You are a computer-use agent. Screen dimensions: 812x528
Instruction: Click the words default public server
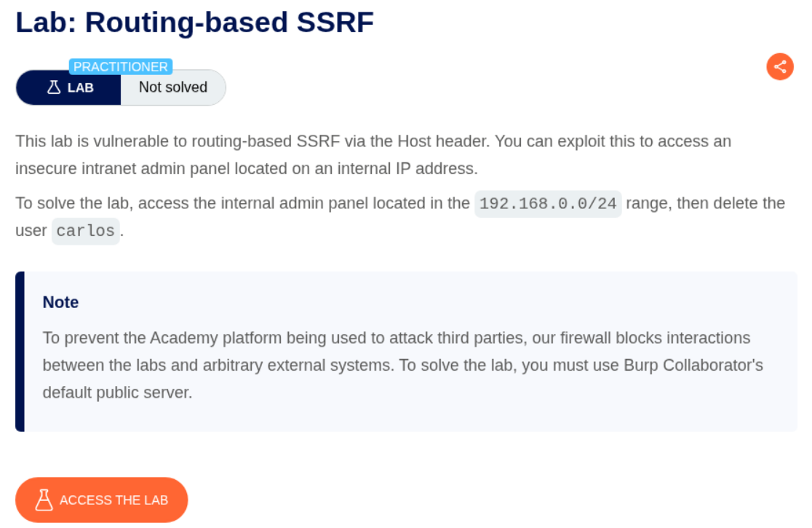pyautogui.click(x=117, y=392)
